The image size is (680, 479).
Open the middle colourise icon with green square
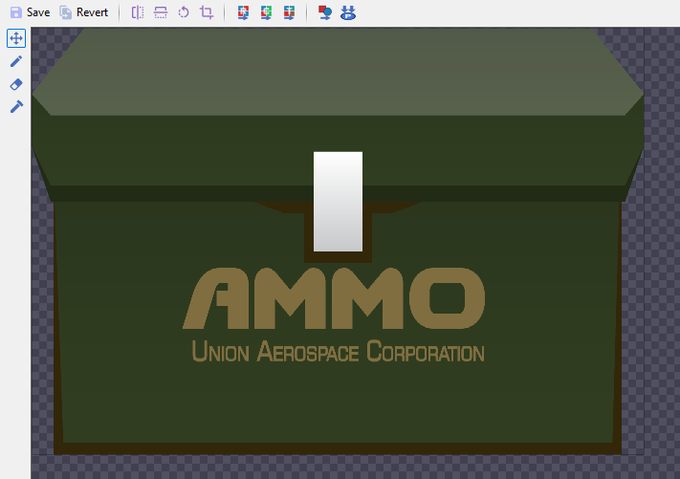click(266, 13)
